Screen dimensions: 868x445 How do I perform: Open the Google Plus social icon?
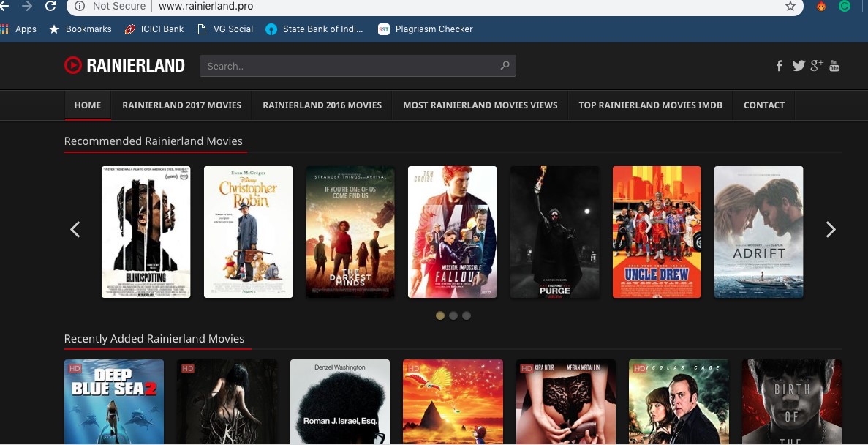817,65
